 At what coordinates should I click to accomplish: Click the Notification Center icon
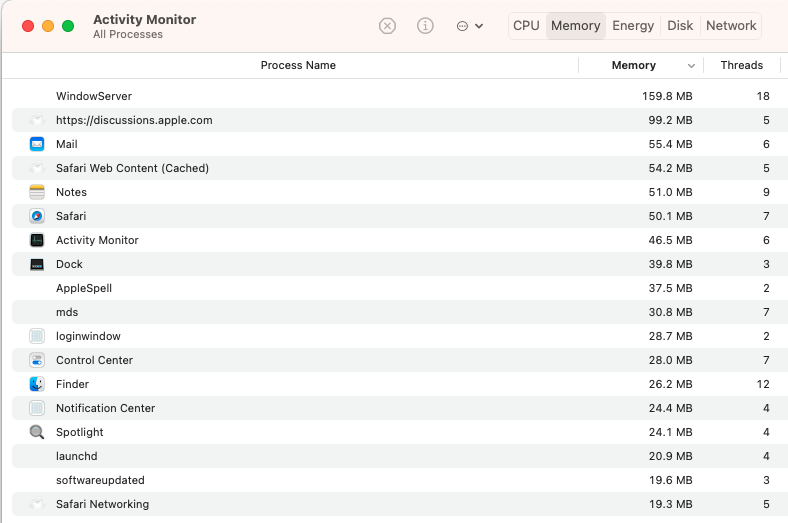(37, 408)
